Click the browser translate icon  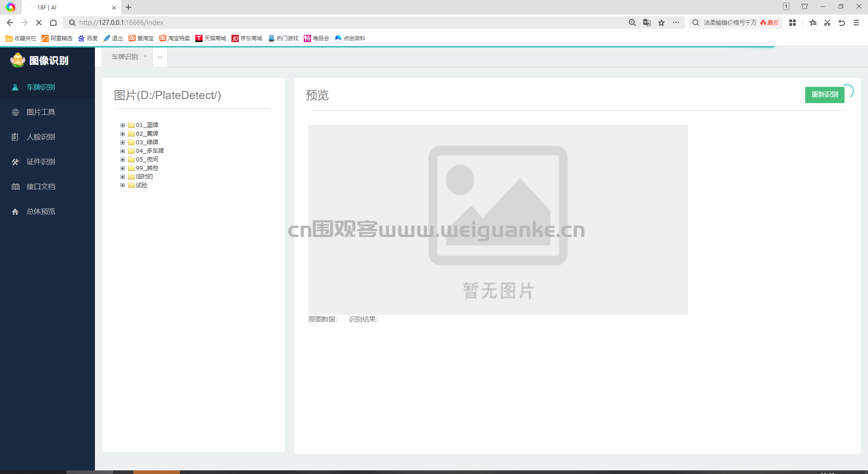click(647, 23)
